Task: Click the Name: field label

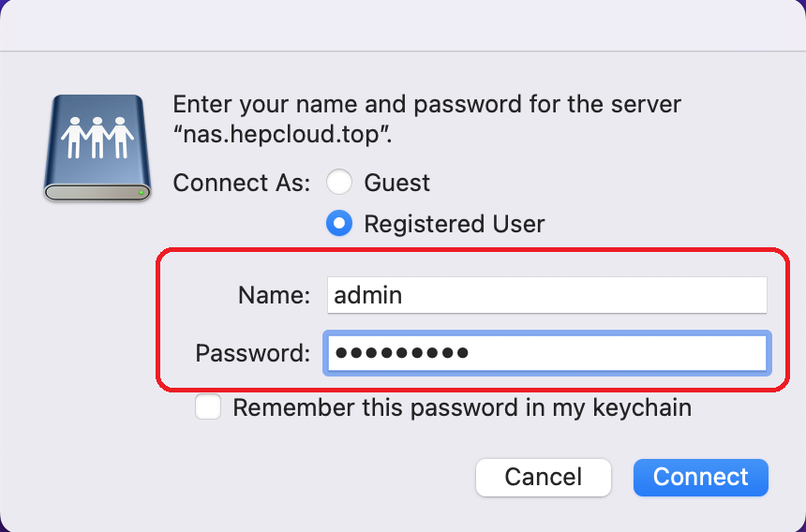Action: 274,295
